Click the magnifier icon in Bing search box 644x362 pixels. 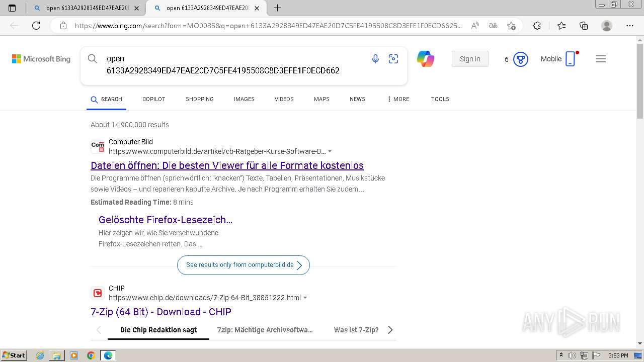(x=93, y=59)
